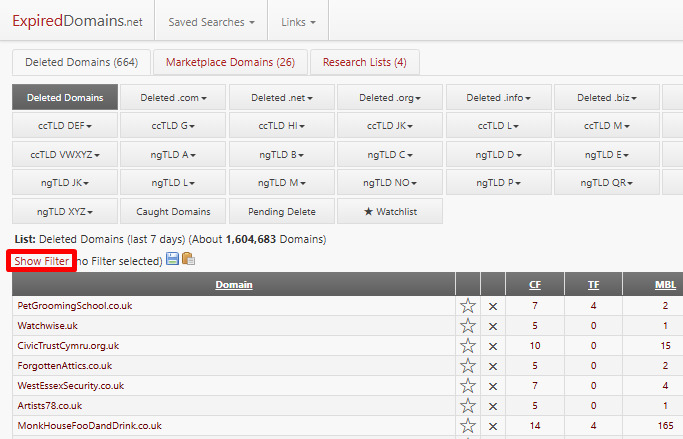683x439 pixels.
Task: Switch to Marketplace Domains tab
Action: (230, 62)
